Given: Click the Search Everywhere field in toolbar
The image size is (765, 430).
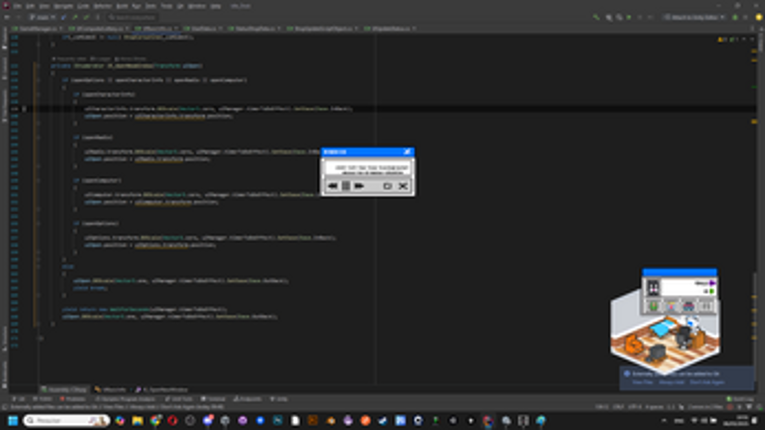Looking at the screenshot, I should pos(132,17).
